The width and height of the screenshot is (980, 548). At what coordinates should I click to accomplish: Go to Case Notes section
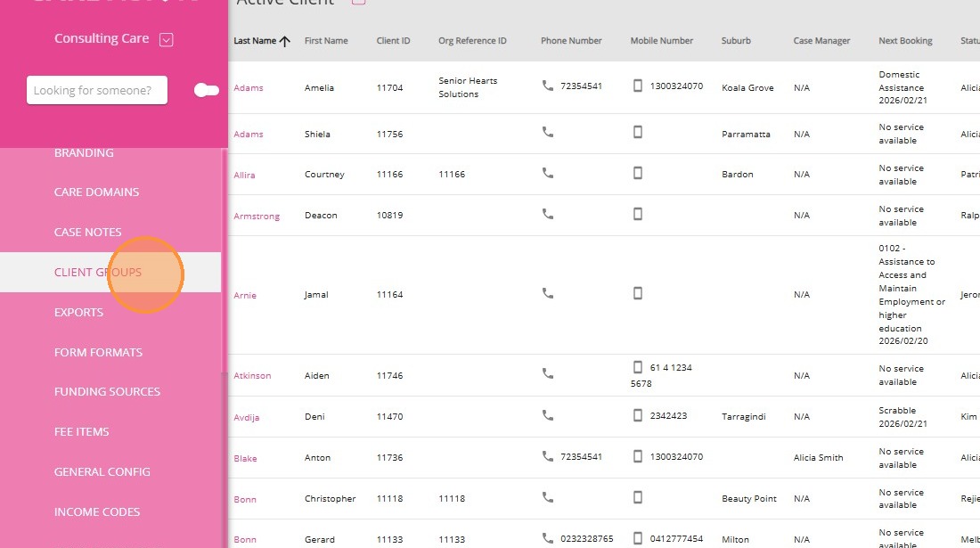pyautogui.click(x=87, y=232)
